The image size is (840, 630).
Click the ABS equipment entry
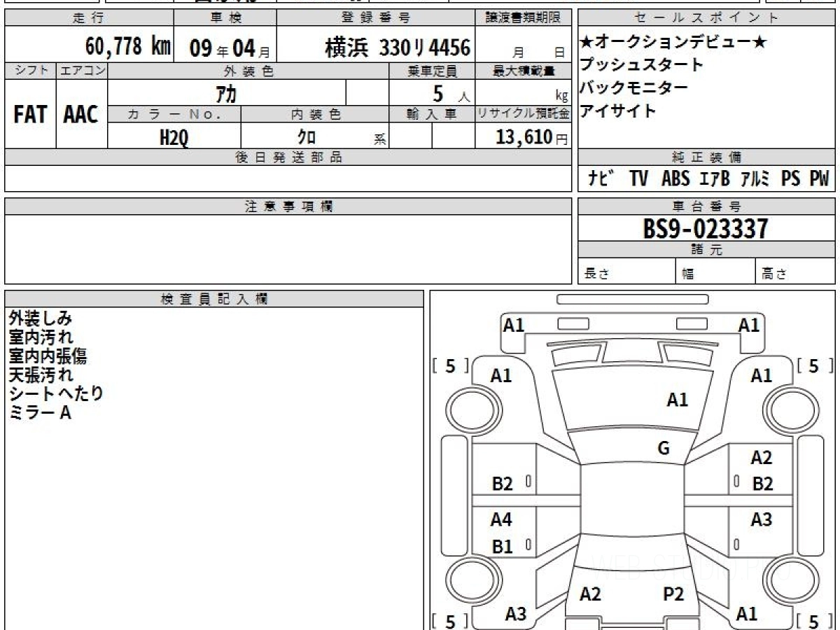point(675,178)
